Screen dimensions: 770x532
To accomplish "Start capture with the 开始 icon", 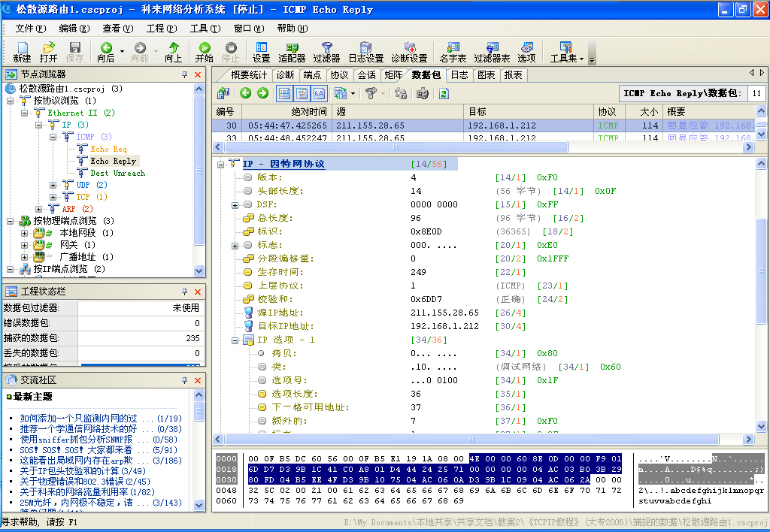I will coord(205,48).
